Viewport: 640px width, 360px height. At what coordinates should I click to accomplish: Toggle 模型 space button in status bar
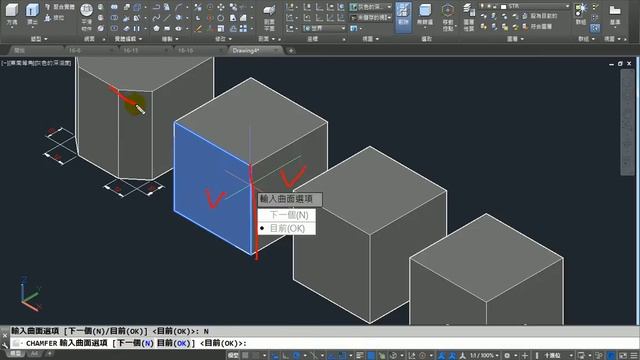click(x=233, y=356)
